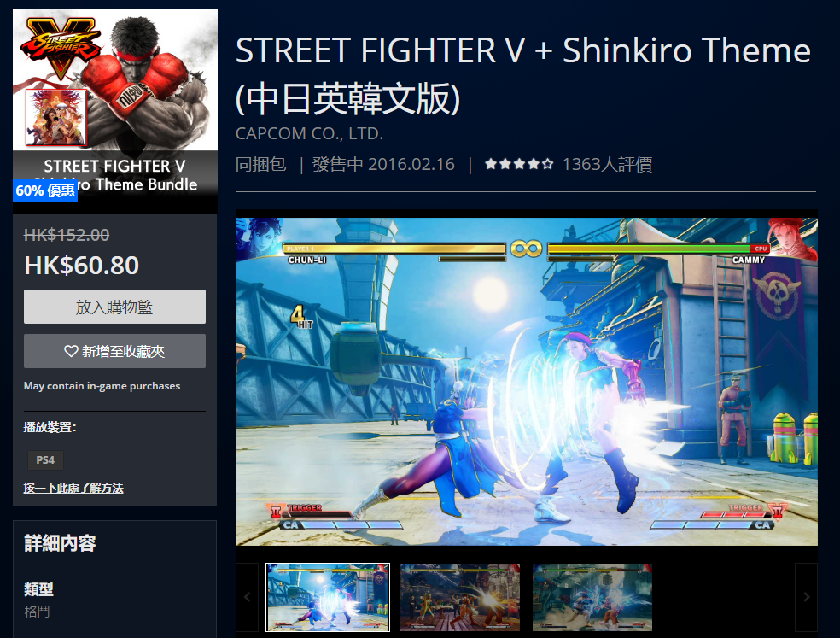Click the 1363人評價 ratings count
The image size is (840, 638).
607,164
